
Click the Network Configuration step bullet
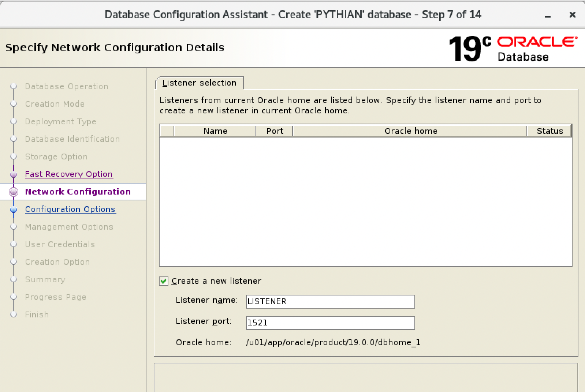click(14, 192)
